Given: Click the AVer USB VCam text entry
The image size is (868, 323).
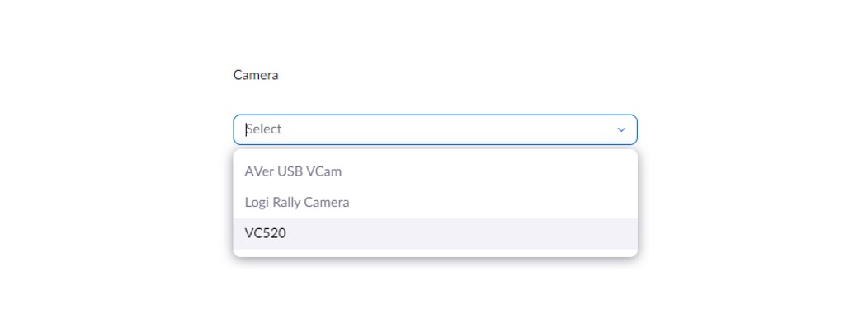Looking at the screenshot, I should 294,171.
